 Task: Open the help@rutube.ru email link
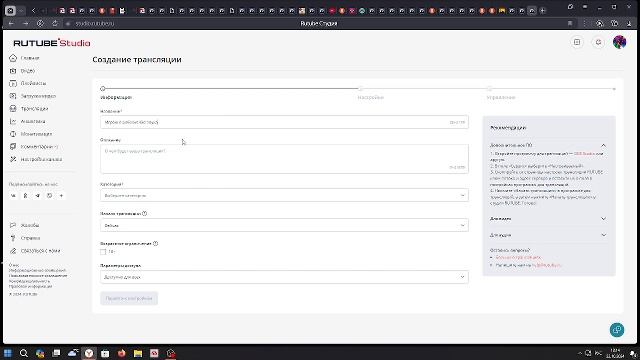547,265
